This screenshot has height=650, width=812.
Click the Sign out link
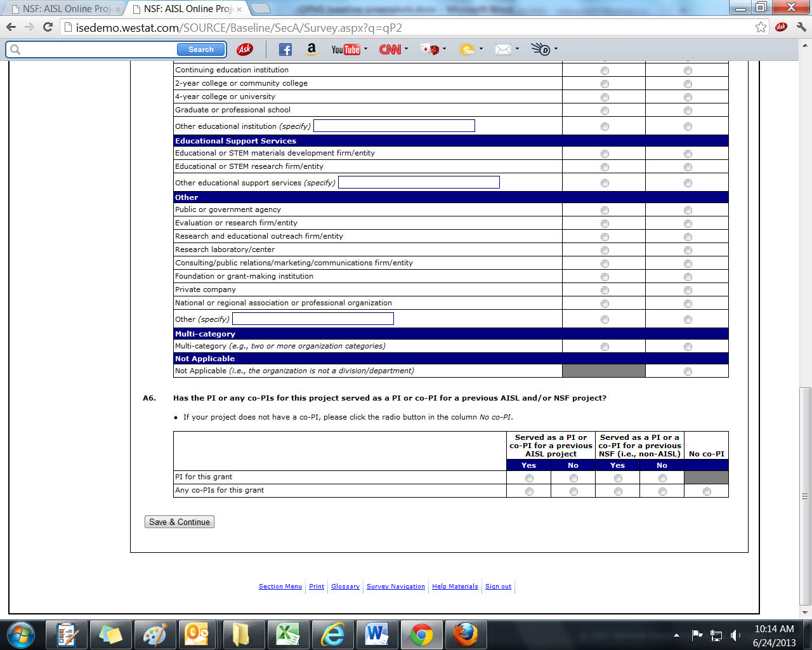pyautogui.click(x=498, y=587)
